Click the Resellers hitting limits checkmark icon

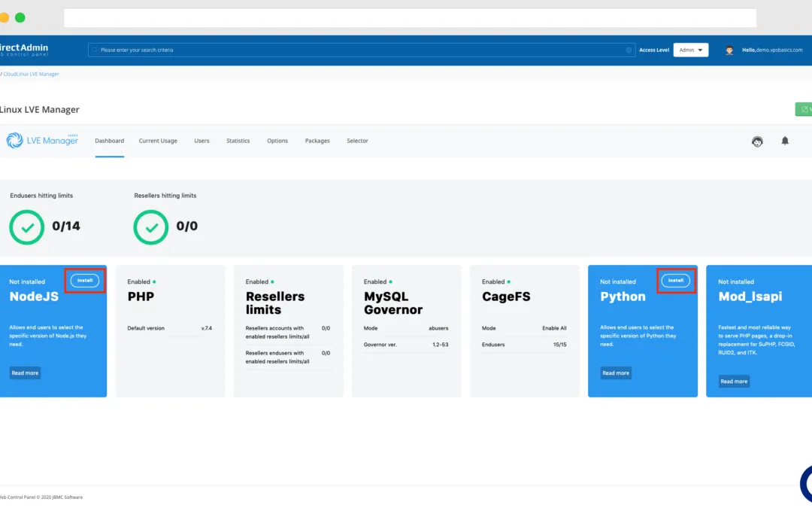pos(150,227)
